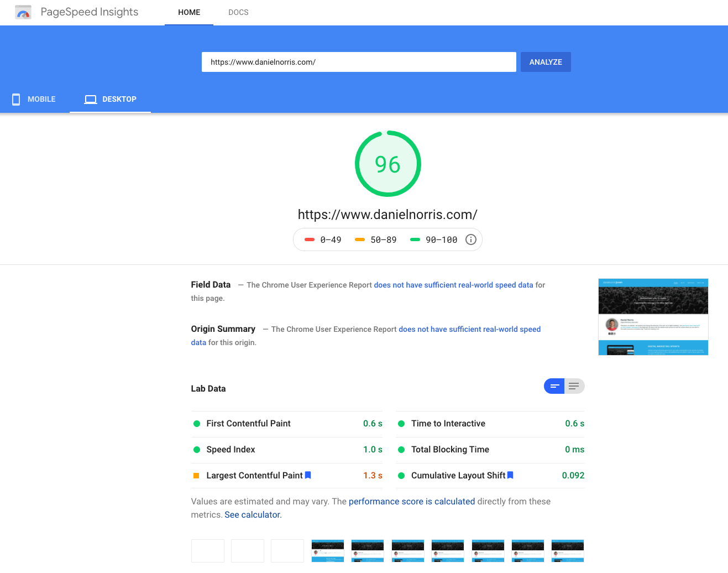The image size is (728, 573).
Task: Click the ANALYZE button
Action: point(546,62)
